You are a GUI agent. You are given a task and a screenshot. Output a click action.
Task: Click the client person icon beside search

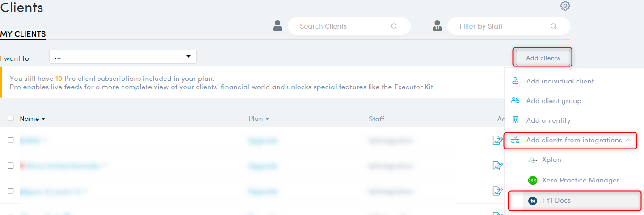(x=278, y=26)
